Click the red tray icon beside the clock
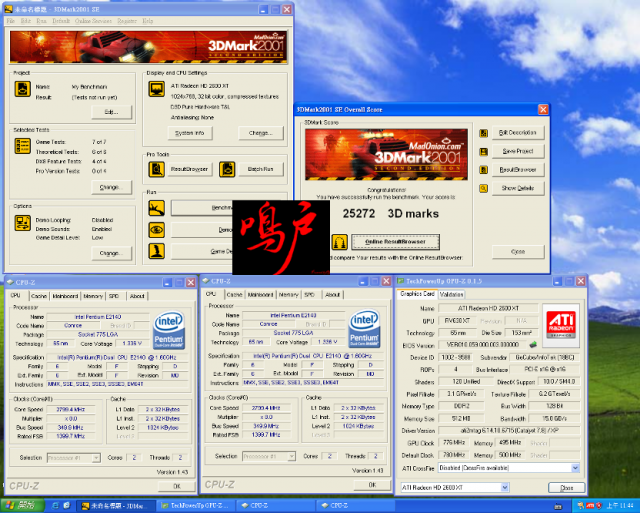The height and width of the screenshot is (513, 640). (x=599, y=506)
